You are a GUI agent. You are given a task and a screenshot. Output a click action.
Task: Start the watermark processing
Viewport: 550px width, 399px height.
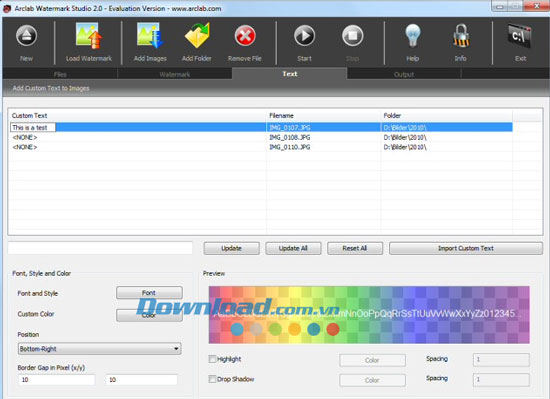click(304, 36)
